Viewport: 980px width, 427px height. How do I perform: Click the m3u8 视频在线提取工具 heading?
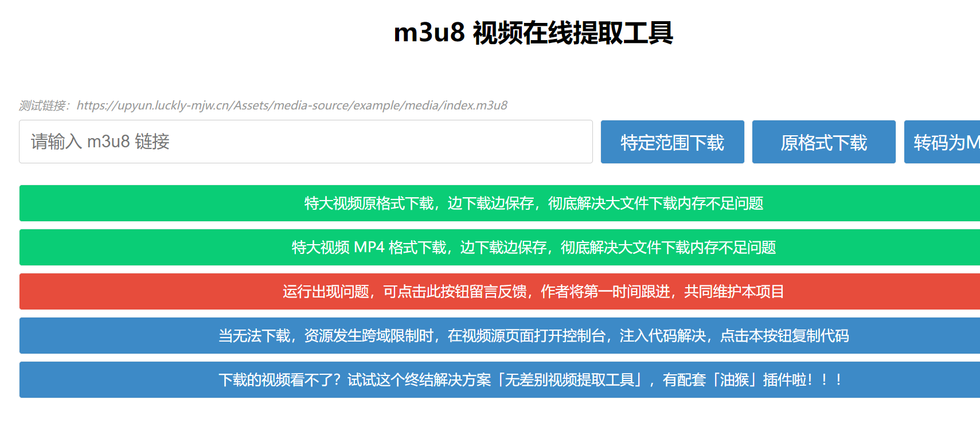(533, 33)
